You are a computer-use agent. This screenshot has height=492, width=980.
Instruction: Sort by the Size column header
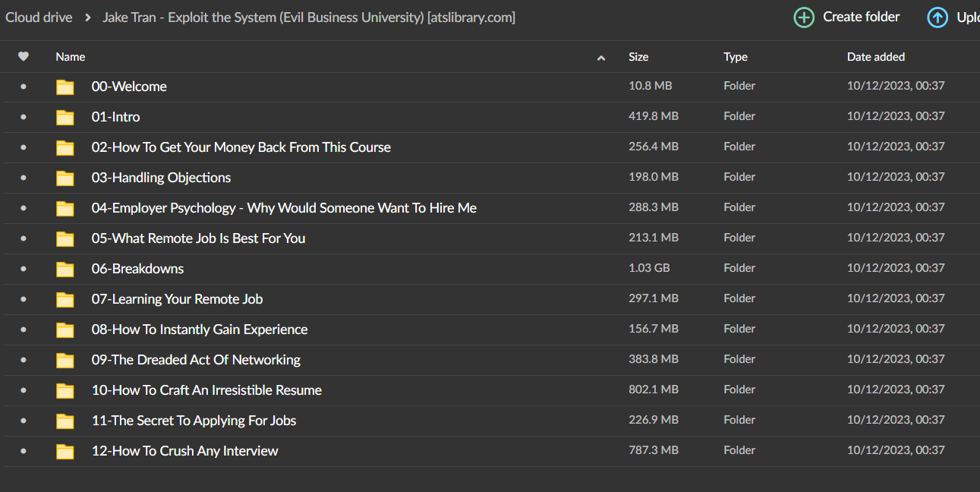[x=638, y=57]
